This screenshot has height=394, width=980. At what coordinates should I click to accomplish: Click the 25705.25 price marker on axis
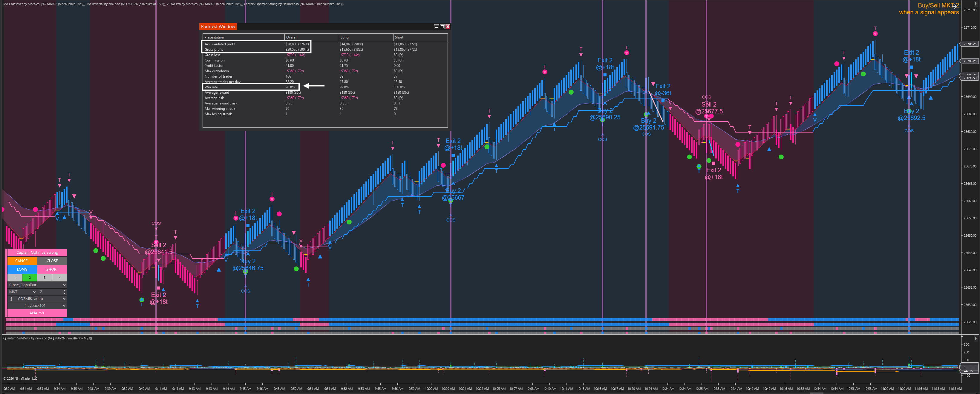970,44
